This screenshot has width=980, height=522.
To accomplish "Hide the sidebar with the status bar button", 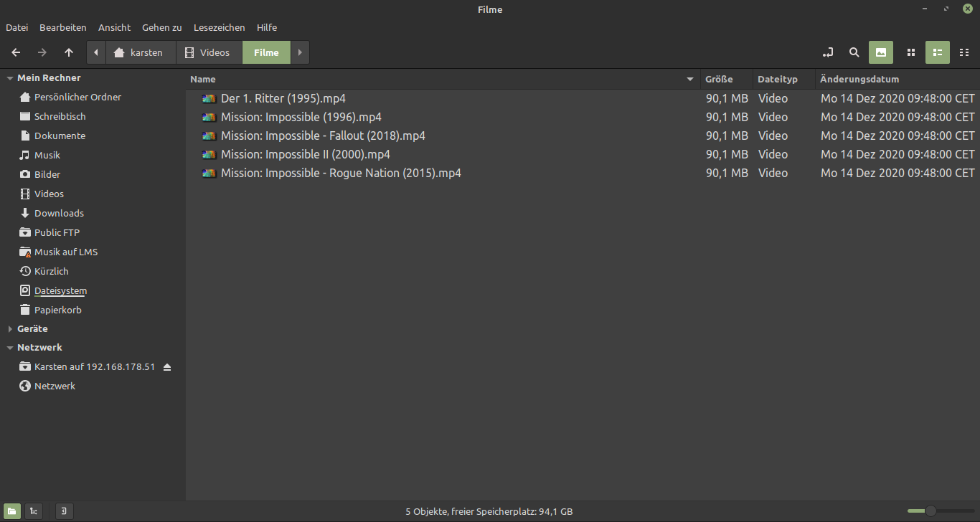I will [64, 511].
